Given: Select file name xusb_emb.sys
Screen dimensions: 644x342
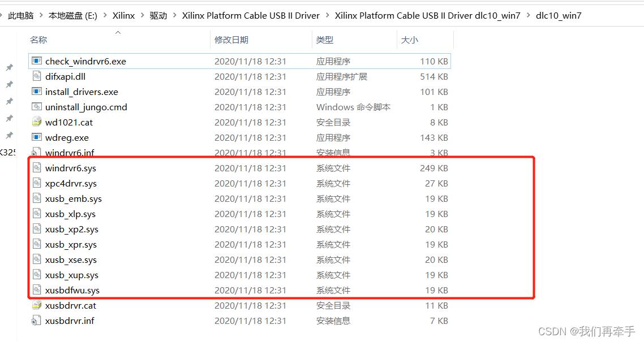Looking at the screenshot, I should tap(74, 199).
